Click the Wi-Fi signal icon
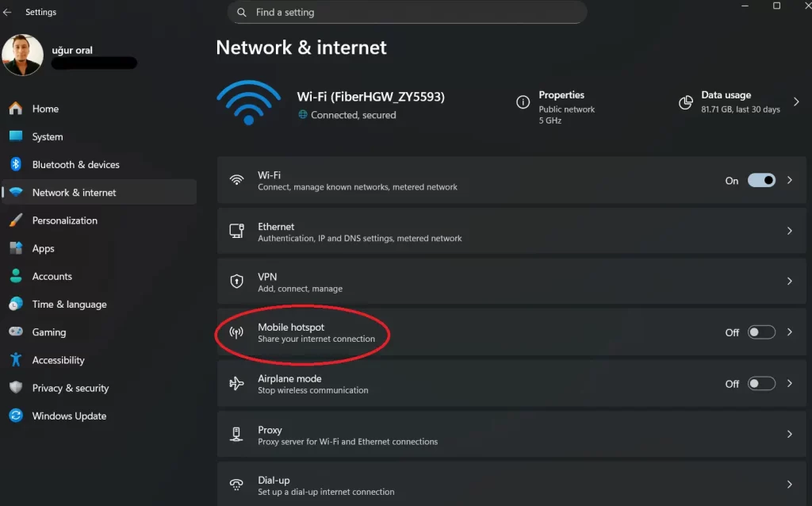Image resolution: width=812 pixels, height=506 pixels. [236, 180]
